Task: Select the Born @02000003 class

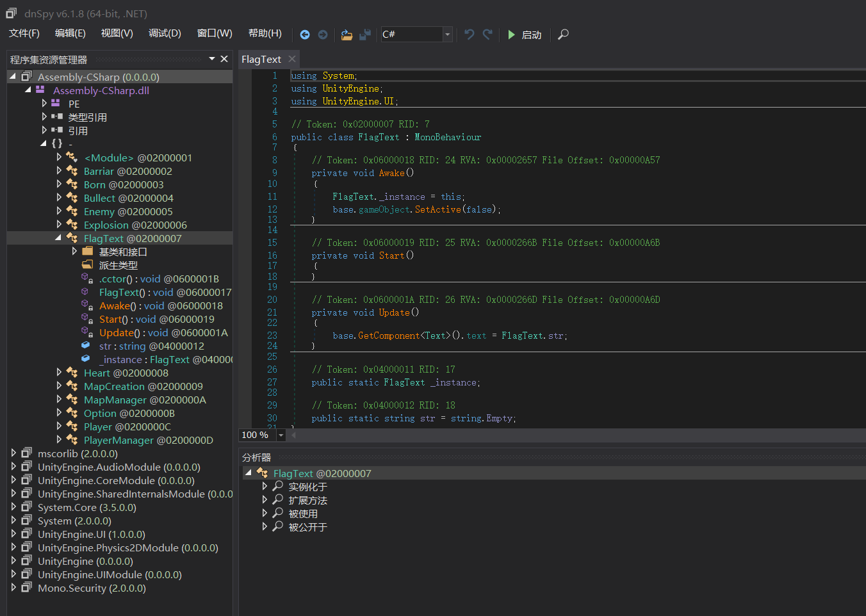Action: (x=124, y=184)
